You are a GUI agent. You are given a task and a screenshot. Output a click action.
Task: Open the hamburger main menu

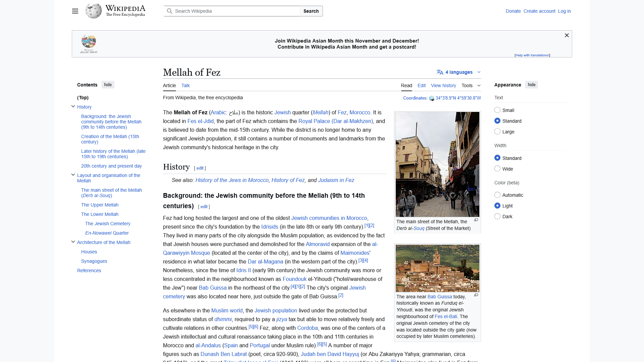pyautogui.click(x=75, y=11)
